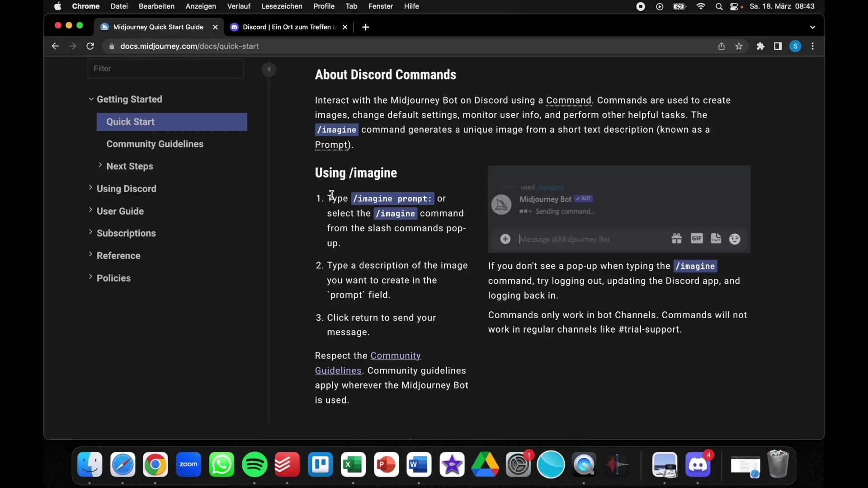The width and height of the screenshot is (868, 488).
Task: Open Voice Memos from the Dock
Action: click(x=617, y=465)
